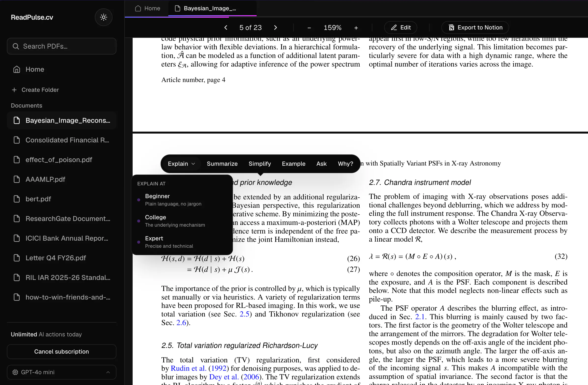Click the Edit pencil button
Image resolution: width=588 pixels, height=385 pixels.
pos(401,27)
